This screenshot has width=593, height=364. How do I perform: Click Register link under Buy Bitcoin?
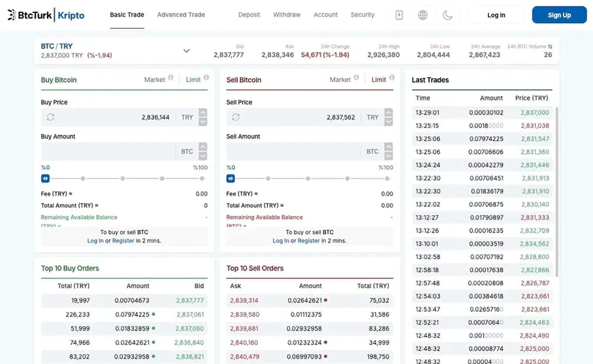coord(123,241)
